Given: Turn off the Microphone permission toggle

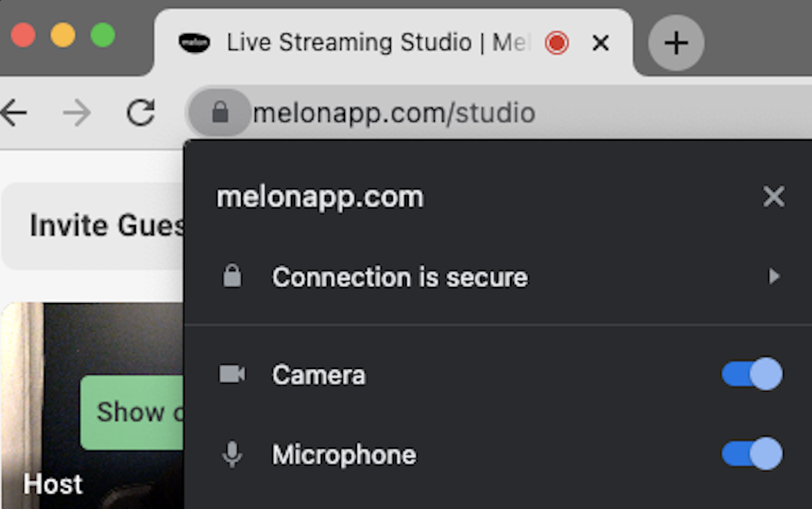Looking at the screenshot, I should point(752,454).
